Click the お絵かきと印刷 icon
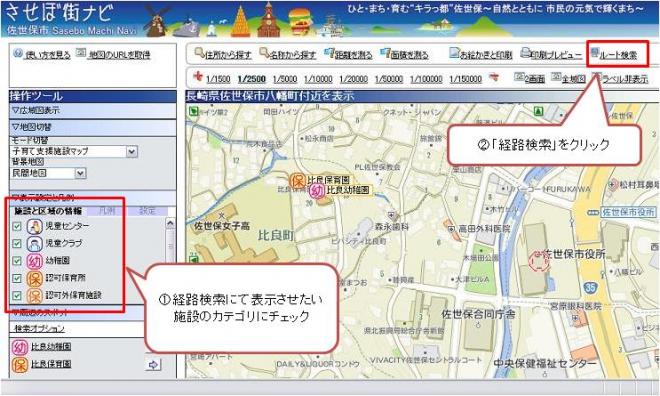Screen dimensions: 660x396 (x=454, y=53)
